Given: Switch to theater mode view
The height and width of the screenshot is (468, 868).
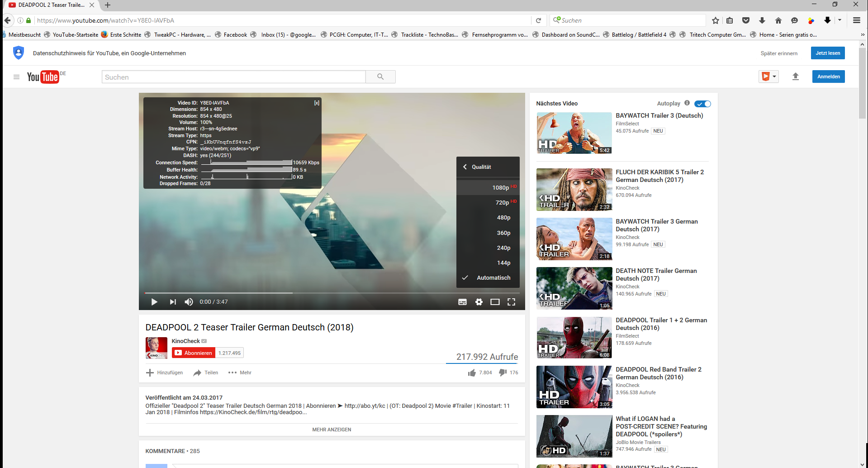Looking at the screenshot, I should point(495,302).
